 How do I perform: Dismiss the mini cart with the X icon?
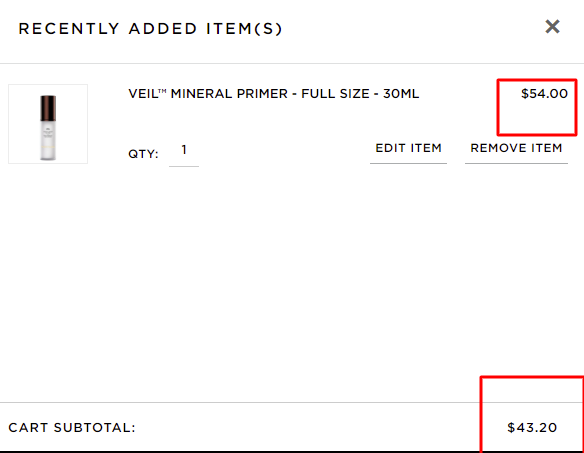coord(552,27)
